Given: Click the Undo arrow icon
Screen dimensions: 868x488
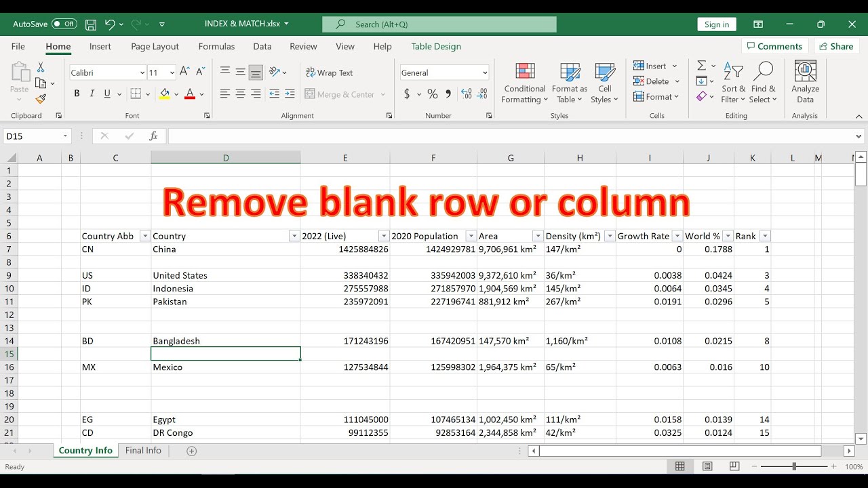Looking at the screenshot, I should [110, 24].
